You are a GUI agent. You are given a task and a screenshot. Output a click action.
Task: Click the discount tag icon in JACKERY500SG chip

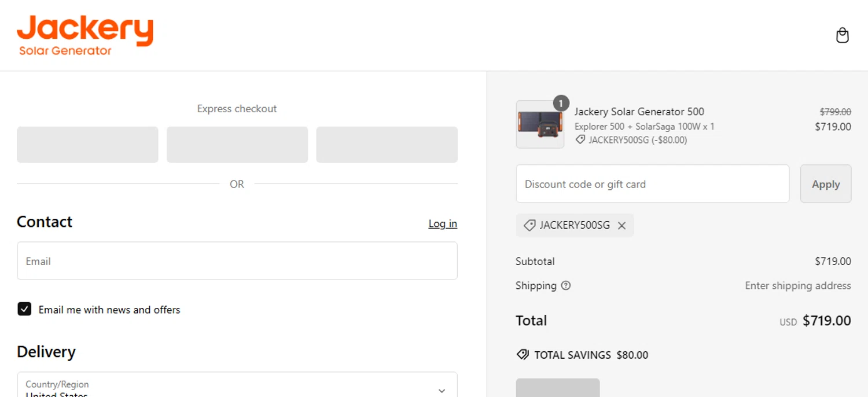pos(529,226)
